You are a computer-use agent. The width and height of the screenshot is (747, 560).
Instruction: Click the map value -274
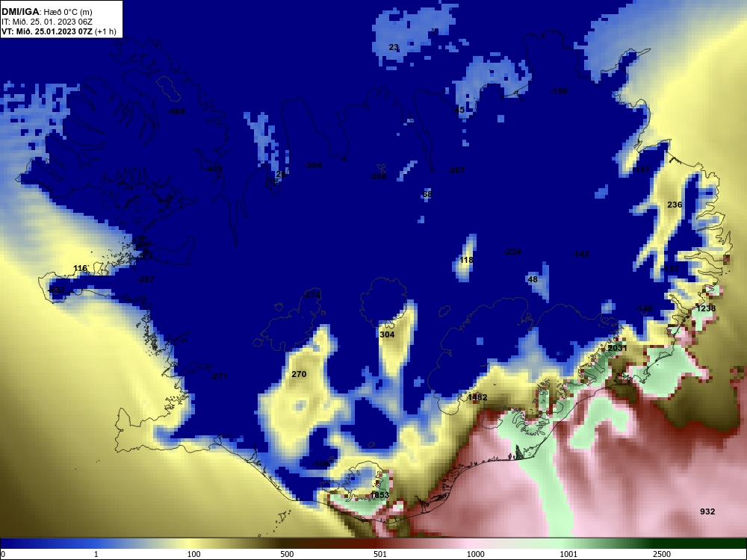pos(312,295)
